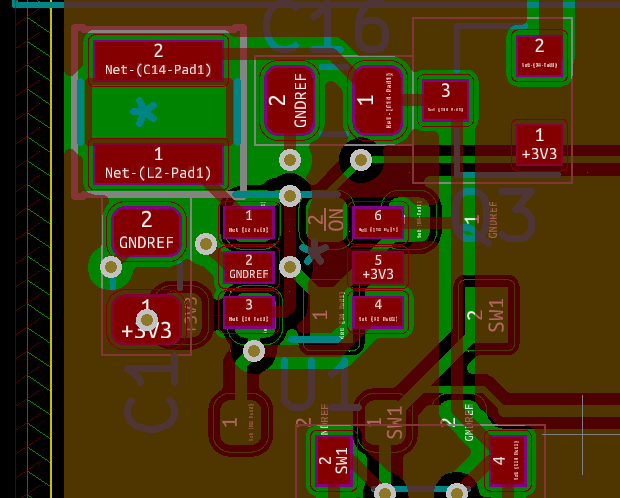Select bottom-right red pad 4

[508, 460]
